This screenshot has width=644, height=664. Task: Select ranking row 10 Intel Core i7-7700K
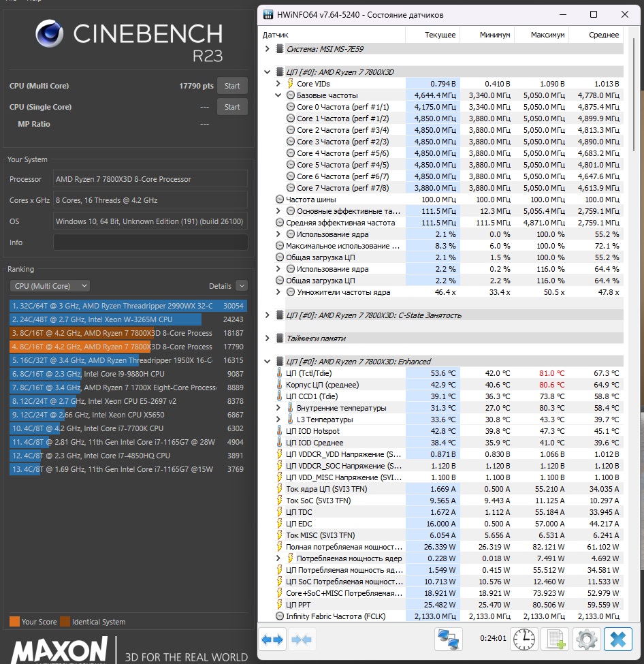127,428
